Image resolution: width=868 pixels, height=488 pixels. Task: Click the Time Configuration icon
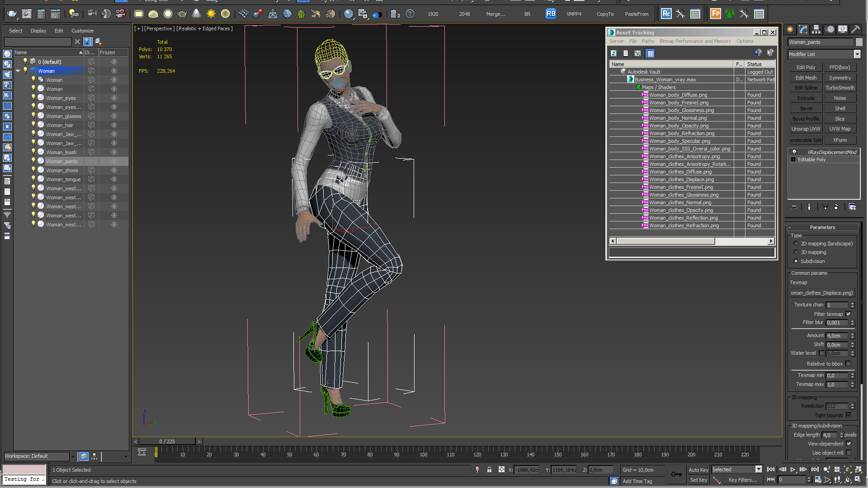(818, 480)
